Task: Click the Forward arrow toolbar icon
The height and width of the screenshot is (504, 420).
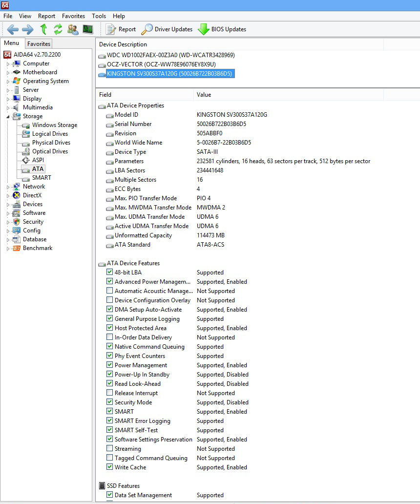Action: tap(28, 29)
